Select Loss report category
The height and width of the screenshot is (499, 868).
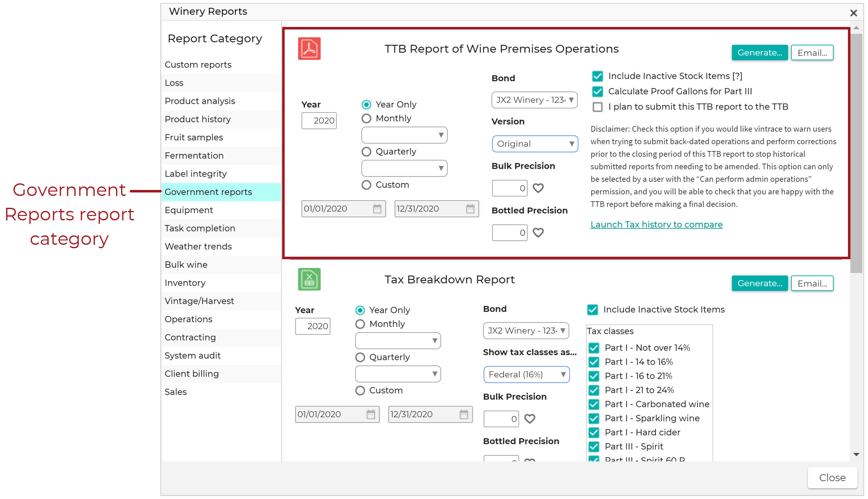click(x=221, y=83)
